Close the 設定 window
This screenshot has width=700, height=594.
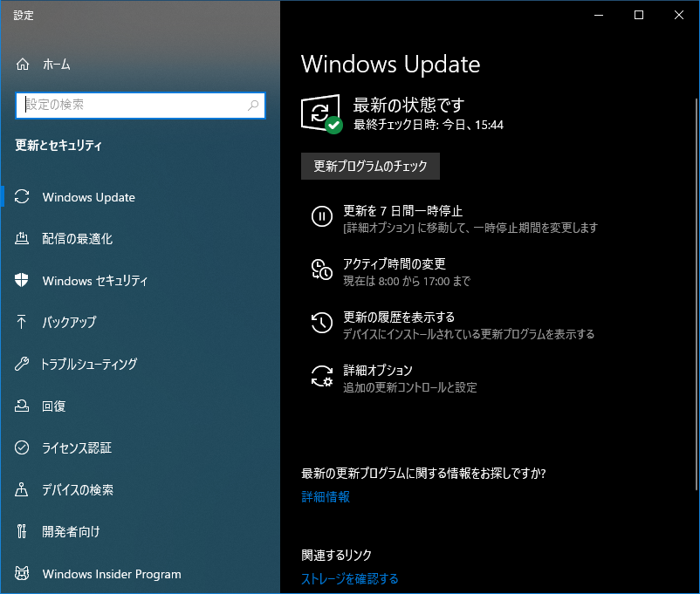click(x=679, y=15)
